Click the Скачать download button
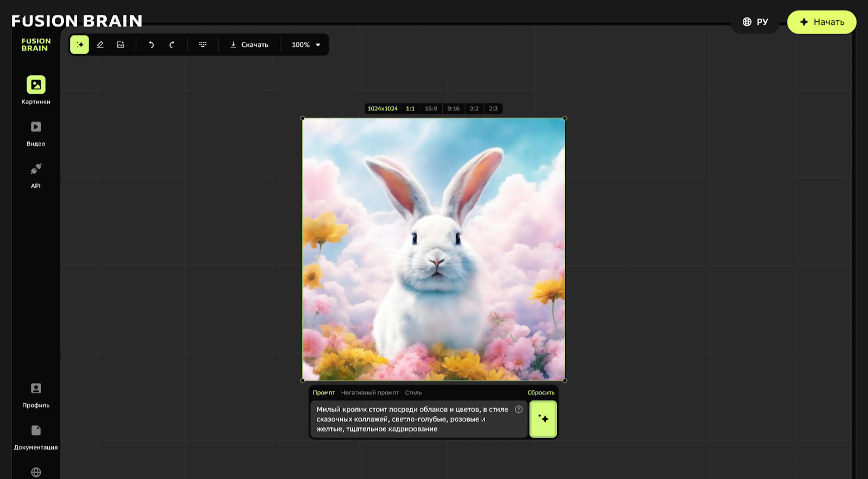The image size is (868, 479). pos(250,44)
